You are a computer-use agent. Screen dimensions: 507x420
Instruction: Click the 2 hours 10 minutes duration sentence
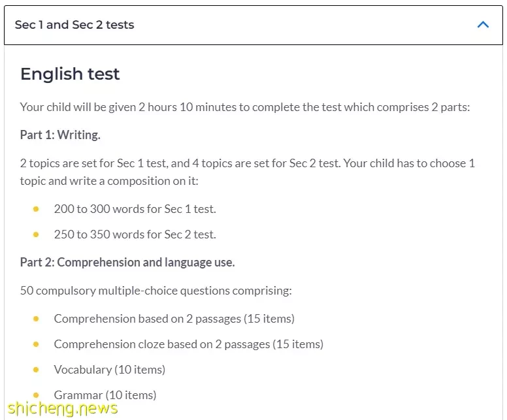(245, 107)
